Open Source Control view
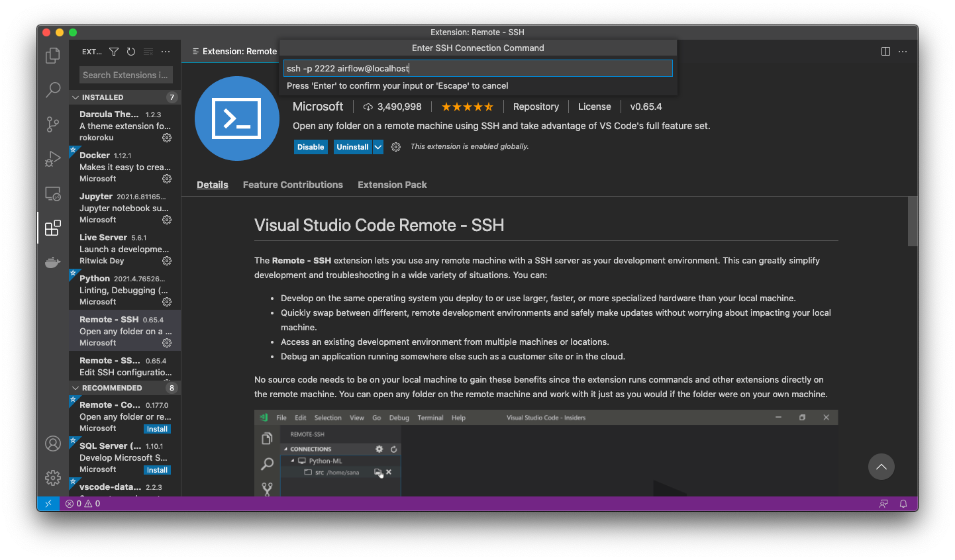Image resolution: width=955 pixels, height=560 pixels. pyautogui.click(x=53, y=124)
